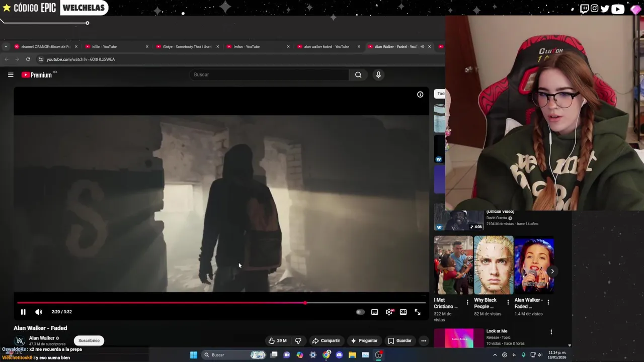Open the video settings gear

click(389, 312)
